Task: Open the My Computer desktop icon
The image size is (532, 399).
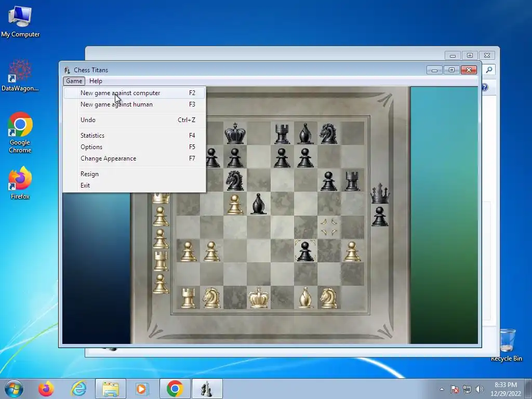Action: (20, 21)
